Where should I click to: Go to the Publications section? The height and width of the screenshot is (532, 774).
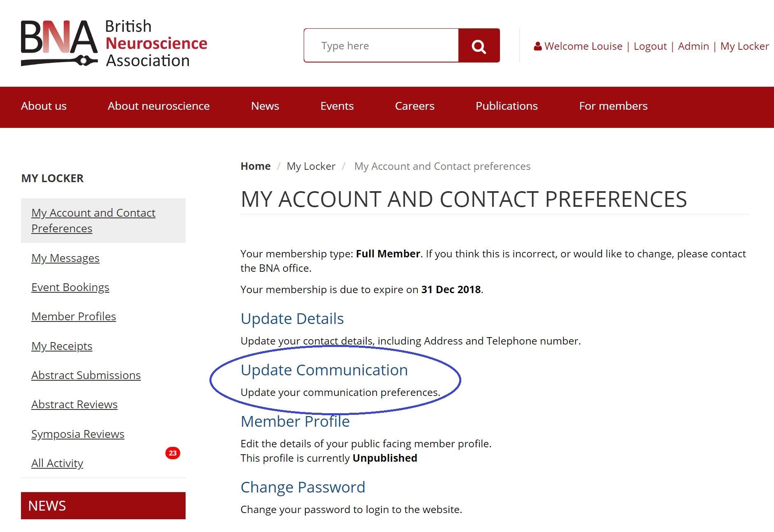point(507,106)
